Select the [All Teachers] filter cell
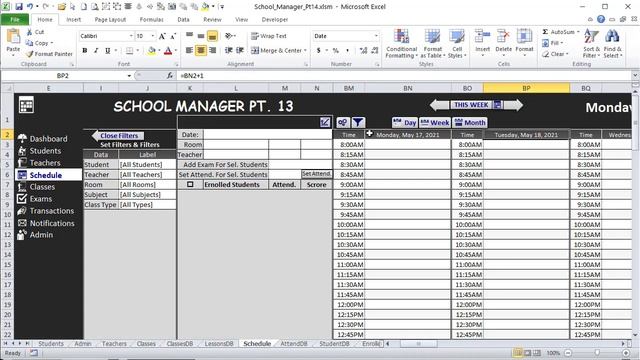Viewport: 640px width, 360px height. pos(147,175)
